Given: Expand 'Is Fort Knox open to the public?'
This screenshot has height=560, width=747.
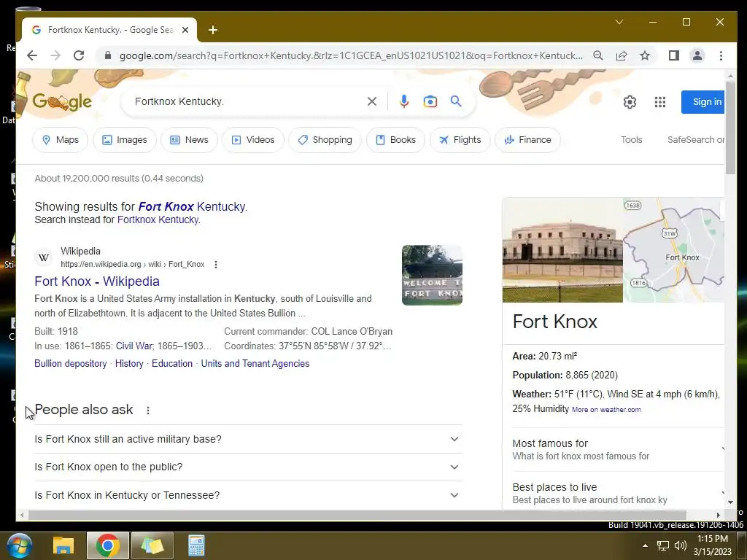Looking at the screenshot, I should point(248,467).
